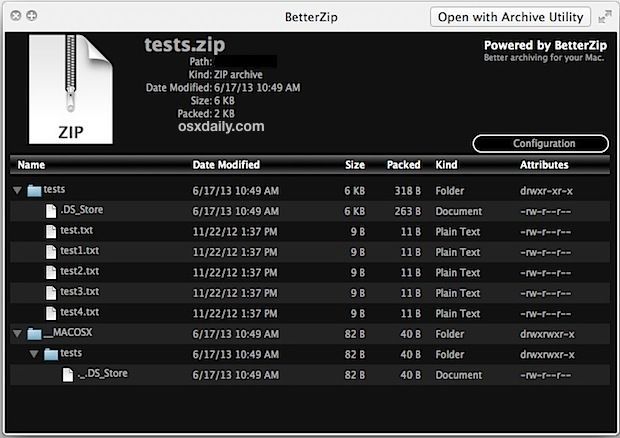The image size is (620, 438).
Task: Click the nested tests folder icon under __MACOSX
Action: (x=51, y=354)
